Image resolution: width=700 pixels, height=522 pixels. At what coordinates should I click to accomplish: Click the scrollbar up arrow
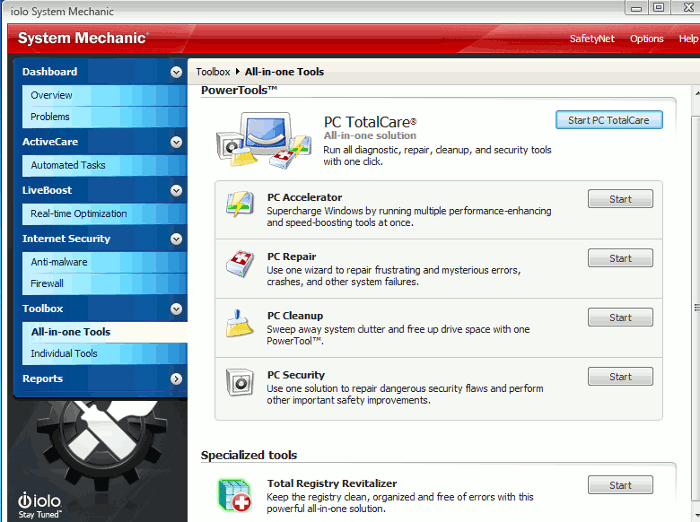tap(696, 93)
